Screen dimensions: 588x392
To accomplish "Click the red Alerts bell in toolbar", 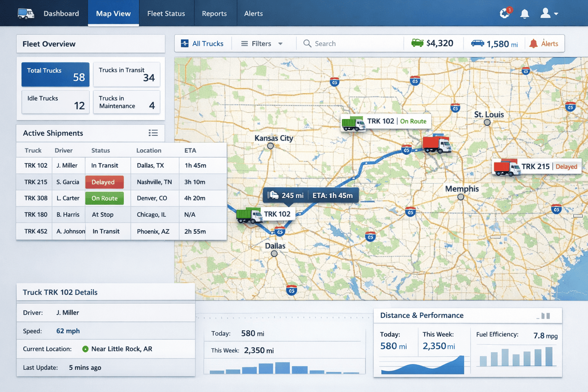I will pyautogui.click(x=533, y=44).
